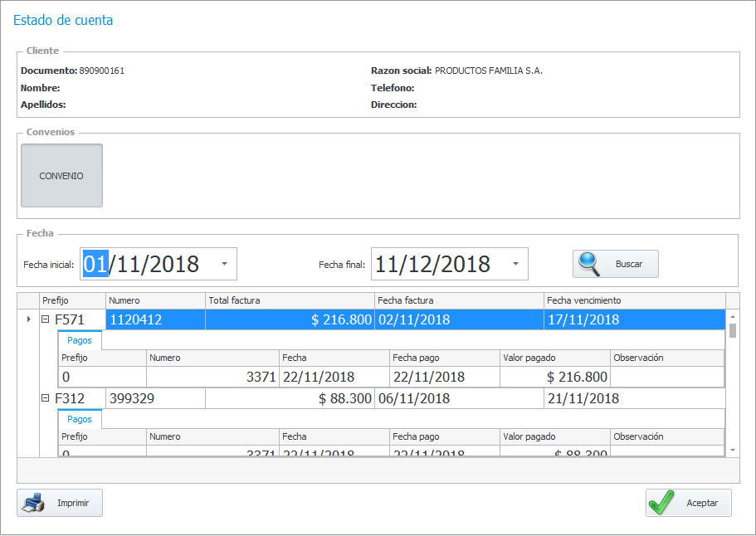Open the Fecha inicial calendar dropdown
This screenshot has height=536, width=756.
[224, 264]
